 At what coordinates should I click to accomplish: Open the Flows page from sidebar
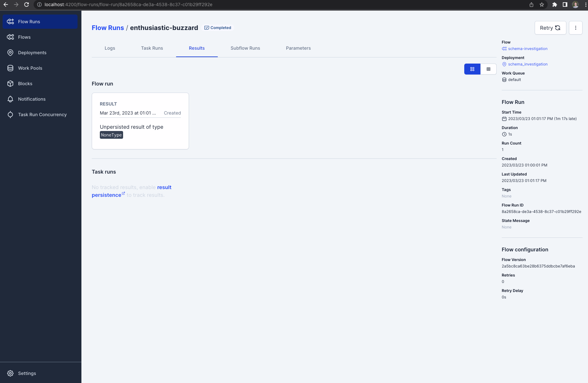(x=24, y=37)
